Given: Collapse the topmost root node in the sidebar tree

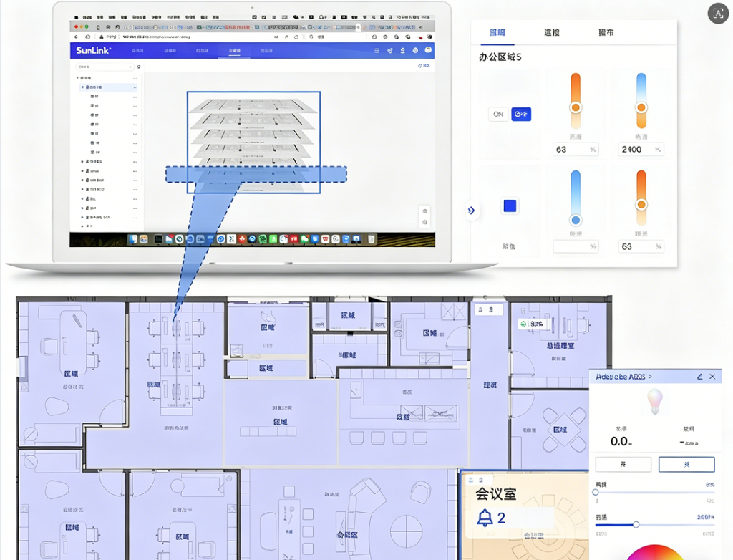Looking at the screenshot, I should [x=77, y=78].
